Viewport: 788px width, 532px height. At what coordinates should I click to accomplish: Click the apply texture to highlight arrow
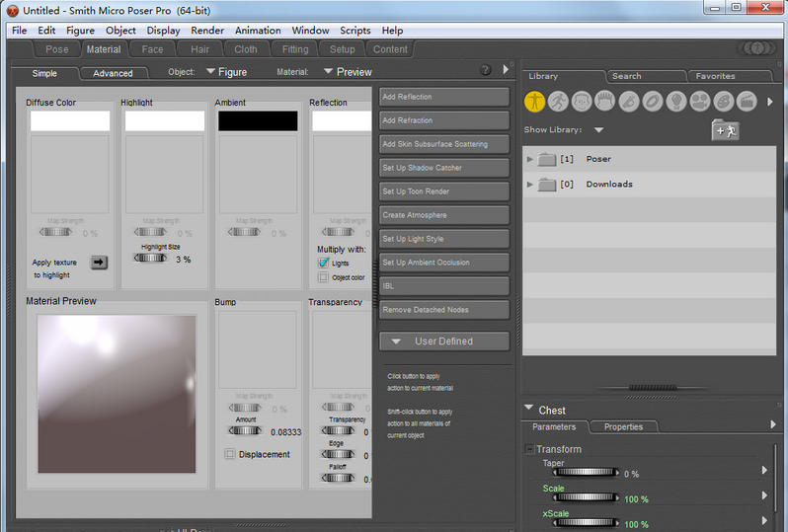pos(100,263)
